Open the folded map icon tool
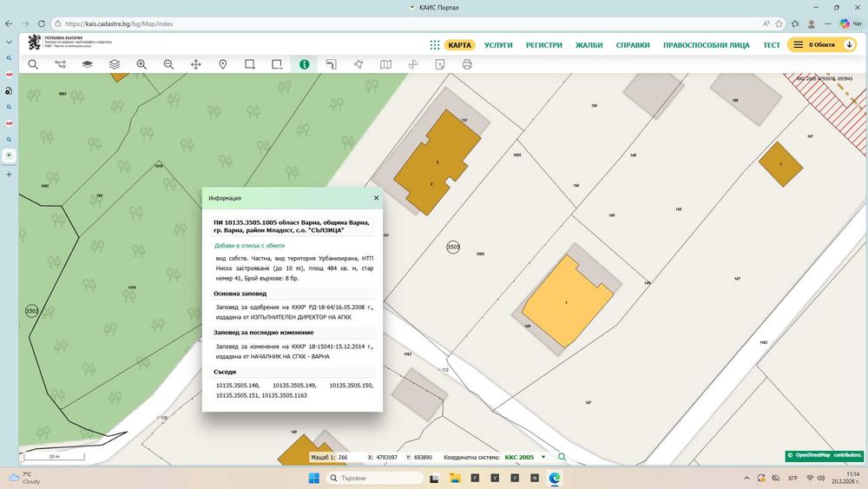This screenshot has width=868, height=489. [385, 64]
